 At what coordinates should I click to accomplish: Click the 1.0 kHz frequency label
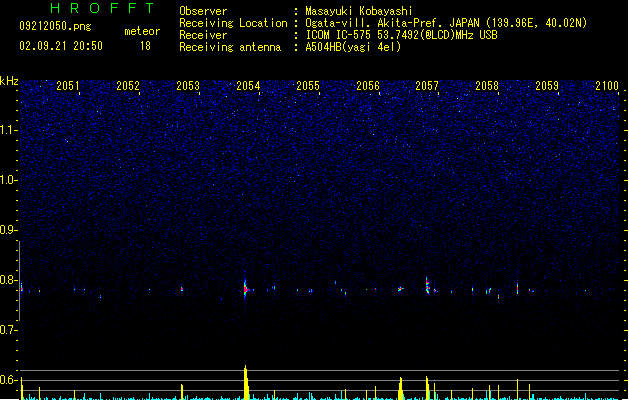(x=9, y=180)
